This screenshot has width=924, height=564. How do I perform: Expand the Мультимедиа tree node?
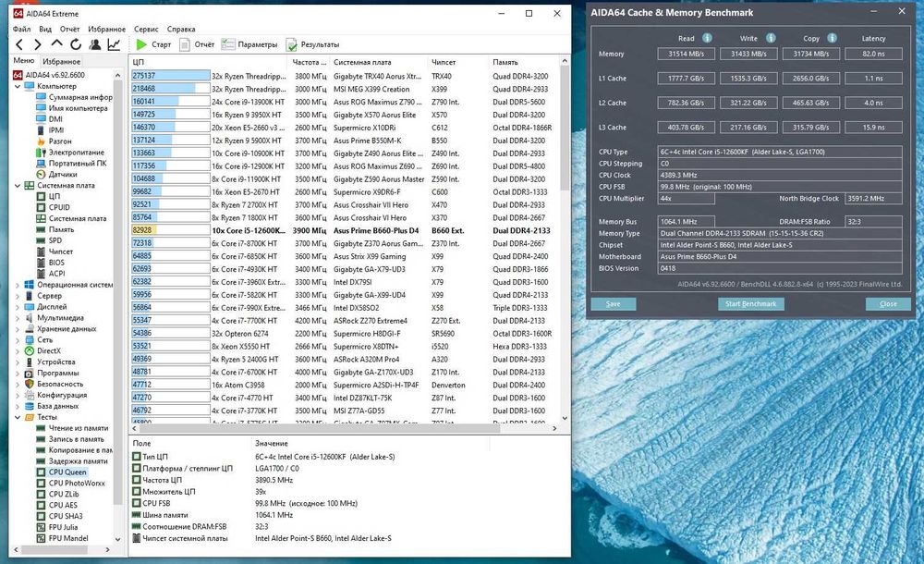18,318
